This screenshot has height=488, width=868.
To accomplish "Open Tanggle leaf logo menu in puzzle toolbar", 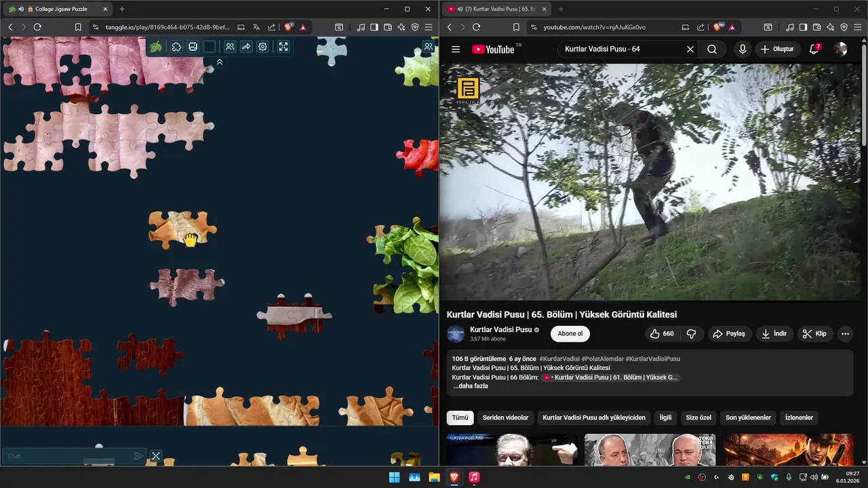I will click(x=156, y=47).
